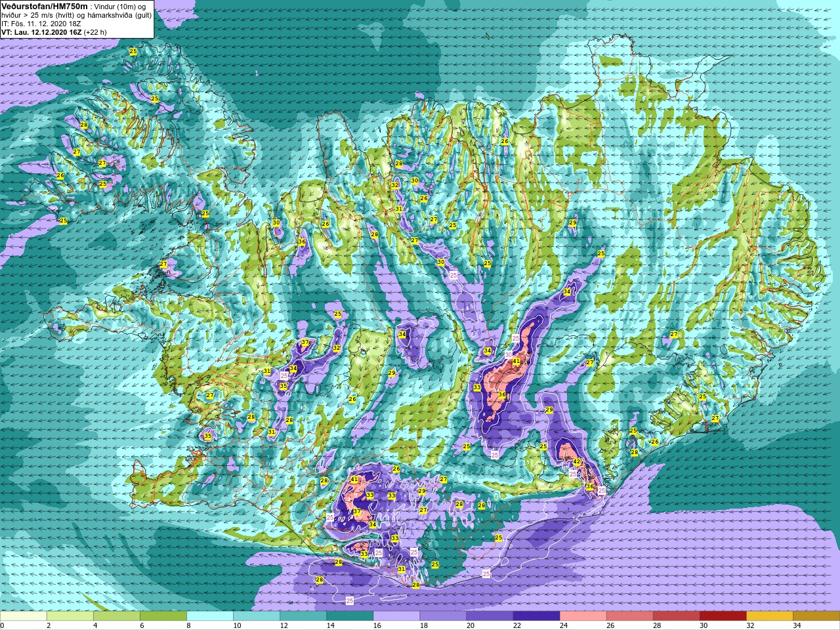Viewport: 840px width, 630px height.
Task: Pick the cyan 10–12 legend swatch
Action: 256,616
